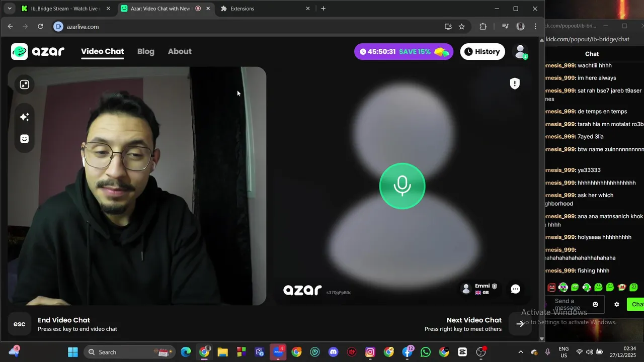Go back in the browser
Screen dimensions: 644x362
tap(10, 27)
